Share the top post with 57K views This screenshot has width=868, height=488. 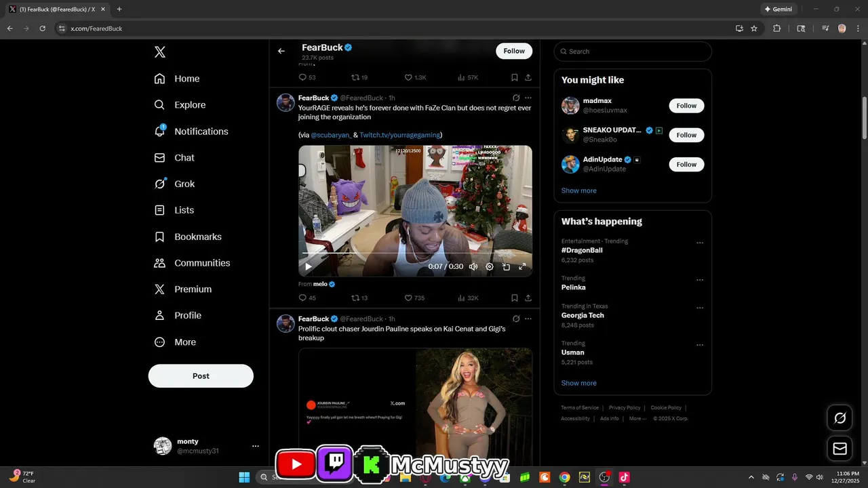(528, 77)
